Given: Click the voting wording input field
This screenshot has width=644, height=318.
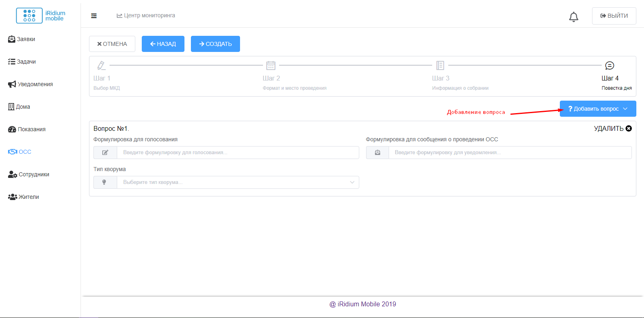Looking at the screenshot, I should [238, 153].
